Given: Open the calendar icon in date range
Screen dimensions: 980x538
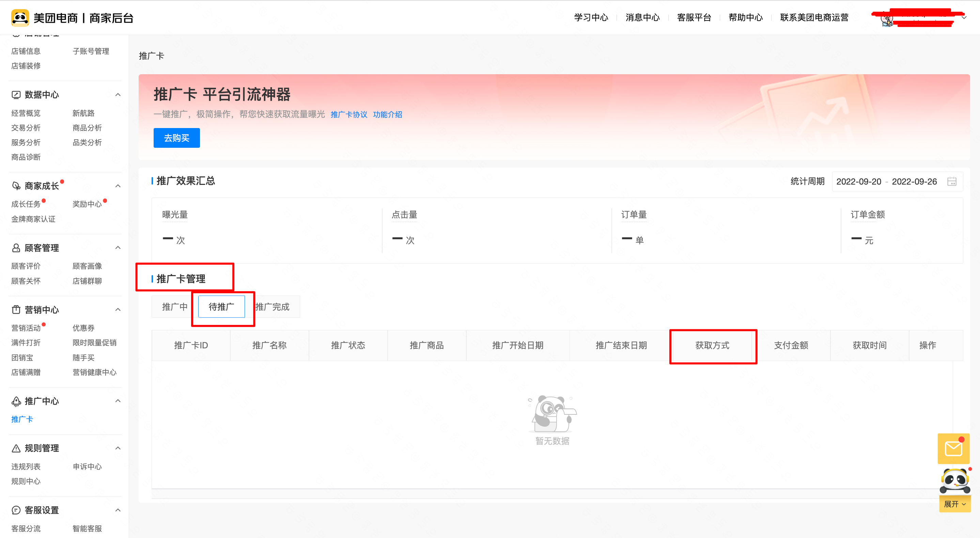Looking at the screenshot, I should click(x=951, y=181).
